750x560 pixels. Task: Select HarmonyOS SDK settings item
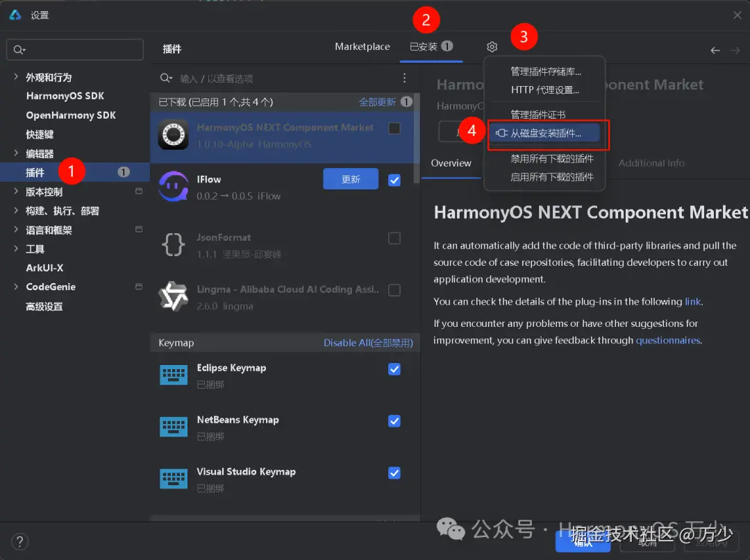tap(65, 96)
